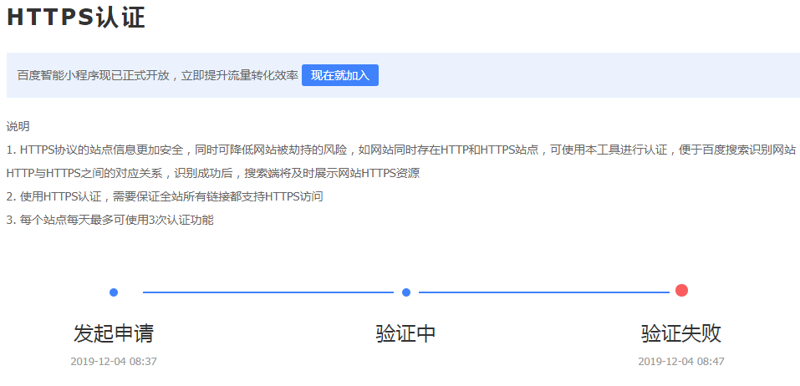Click the timestamp 2019-12-04 08:37

pyautogui.click(x=114, y=362)
